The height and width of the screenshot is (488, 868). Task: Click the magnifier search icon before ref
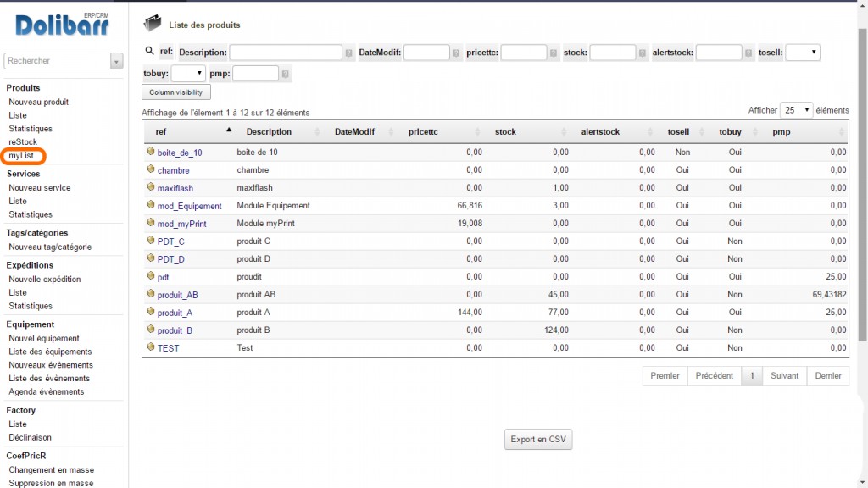pos(150,52)
